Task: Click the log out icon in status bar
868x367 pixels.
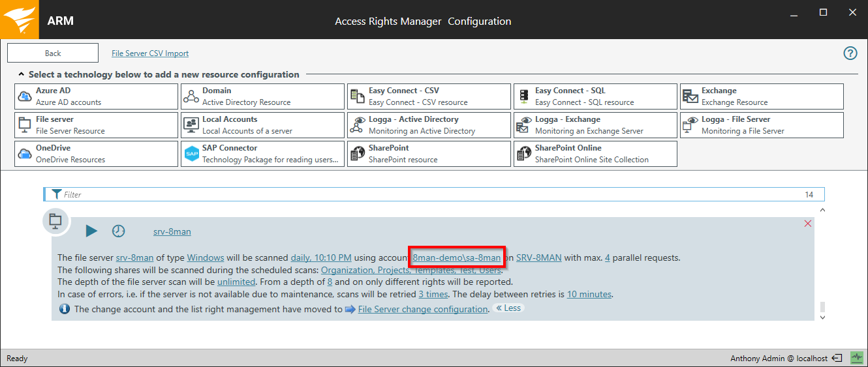Action: pyautogui.click(x=837, y=358)
